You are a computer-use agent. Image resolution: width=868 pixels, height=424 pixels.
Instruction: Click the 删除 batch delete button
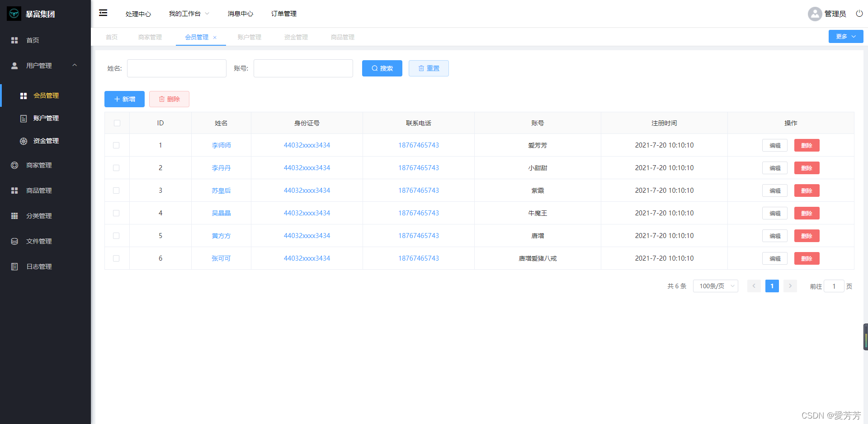pos(169,99)
